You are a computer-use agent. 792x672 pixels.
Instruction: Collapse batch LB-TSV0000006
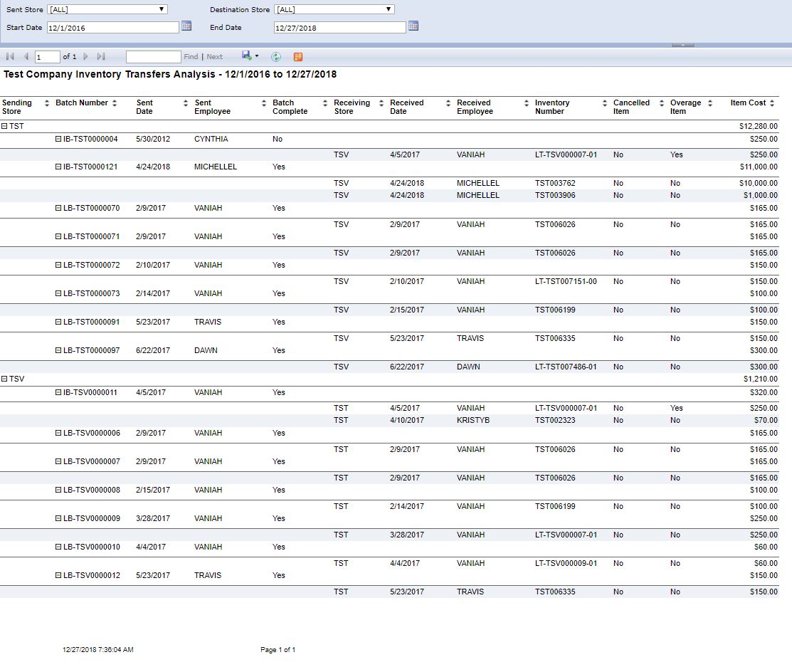point(58,433)
